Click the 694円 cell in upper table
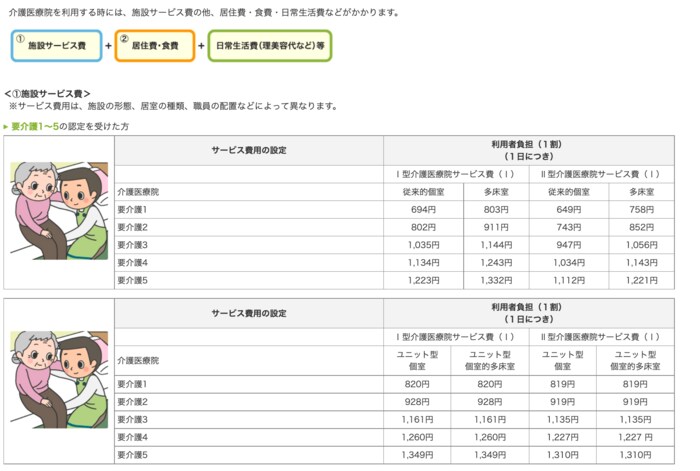Screen dimensions: 700x471 click(x=423, y=209)
